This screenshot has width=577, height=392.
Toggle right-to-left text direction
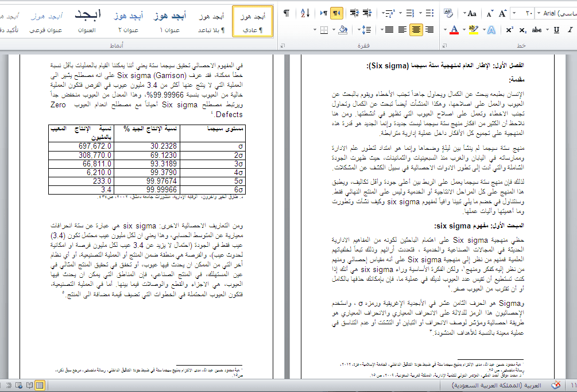[336, 13]
